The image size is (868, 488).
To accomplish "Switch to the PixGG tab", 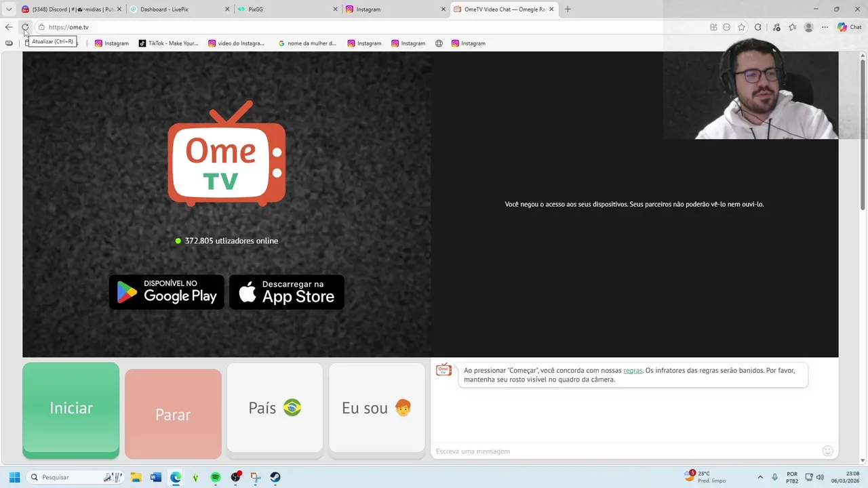I will click(x=287, y=9).
